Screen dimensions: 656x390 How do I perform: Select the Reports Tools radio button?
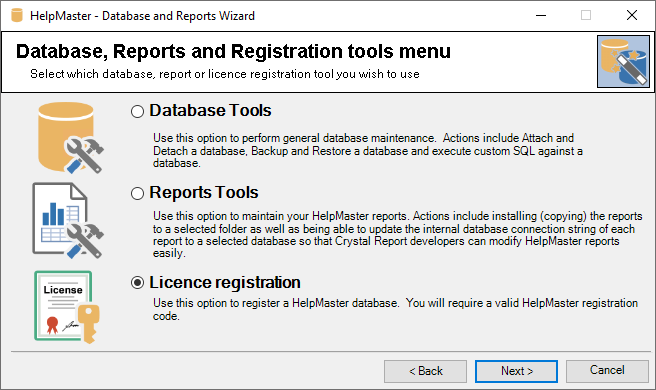[137, 194]
